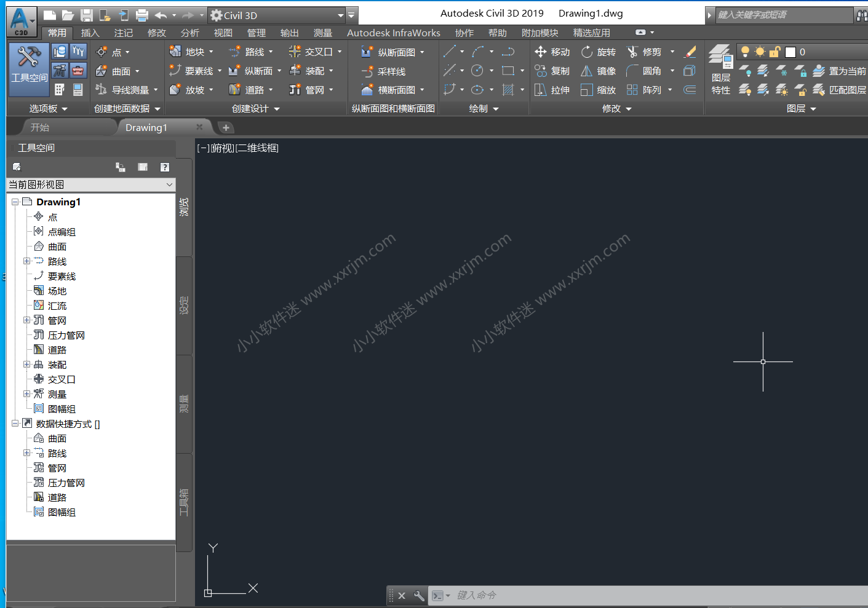Select the Scale (缩放) tool
Screen dimensions: 868x608
pos(599,90)
